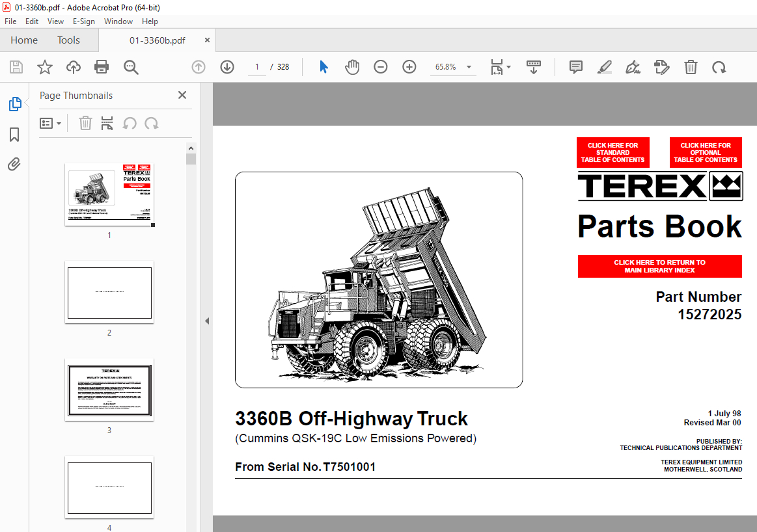757x532 pixels.
Task: Open the Help menu
Action: click(x=150, y=21)
